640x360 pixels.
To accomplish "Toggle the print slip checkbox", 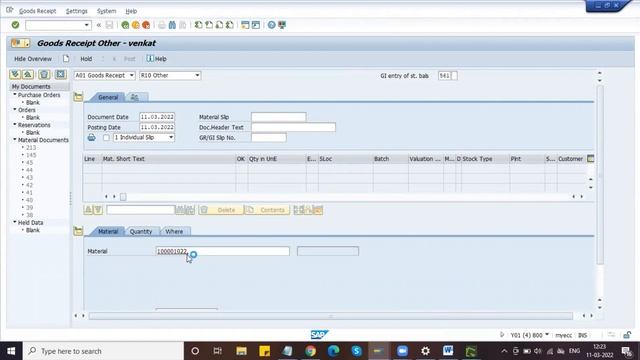I will pos(106,138).
